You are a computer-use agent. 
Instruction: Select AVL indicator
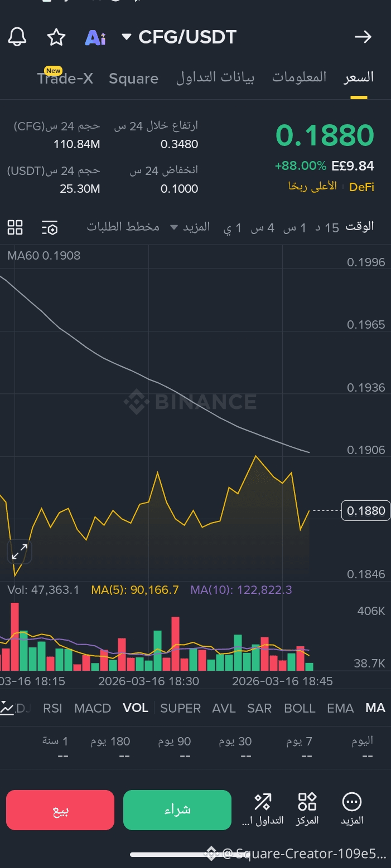(224, 708)
